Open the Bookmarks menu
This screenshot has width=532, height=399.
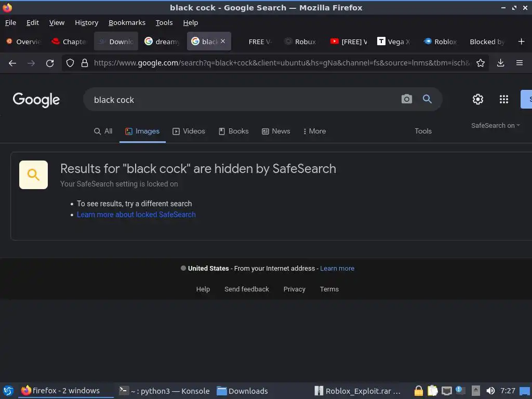127,23
